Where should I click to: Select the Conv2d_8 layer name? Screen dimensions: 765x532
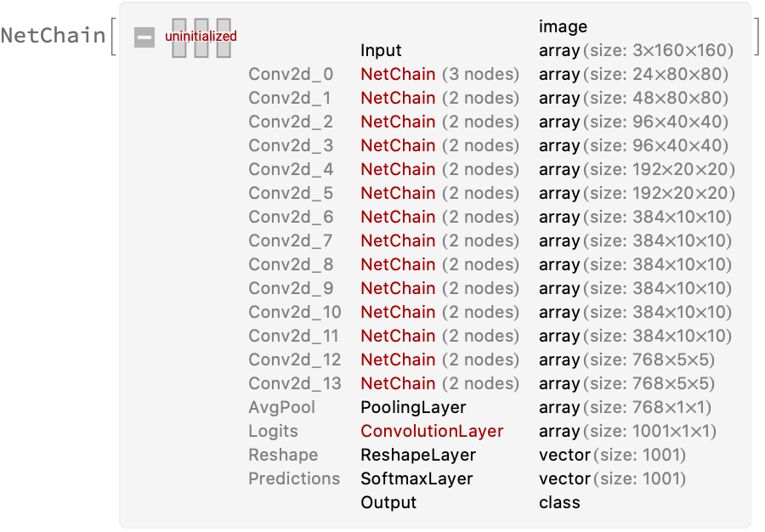[291, 265]
